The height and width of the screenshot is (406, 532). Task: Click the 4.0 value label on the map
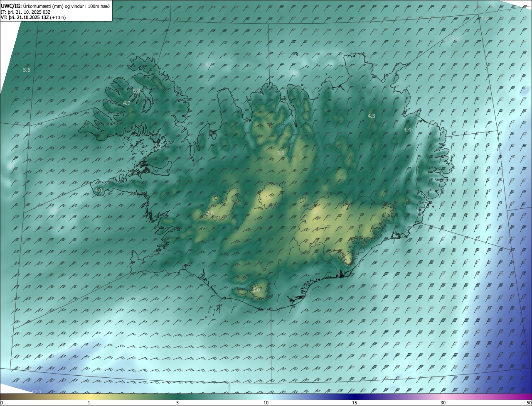coord(99,190)
